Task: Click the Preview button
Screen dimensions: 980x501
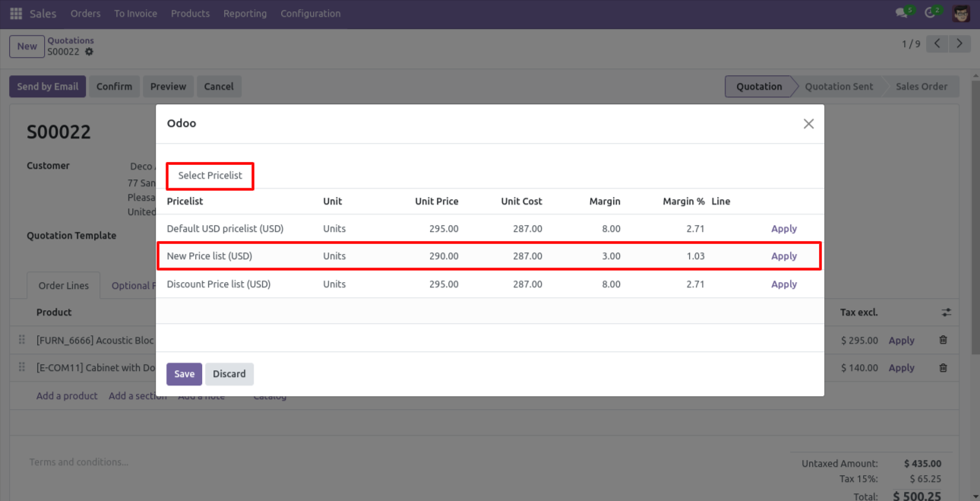Action: 168,87
